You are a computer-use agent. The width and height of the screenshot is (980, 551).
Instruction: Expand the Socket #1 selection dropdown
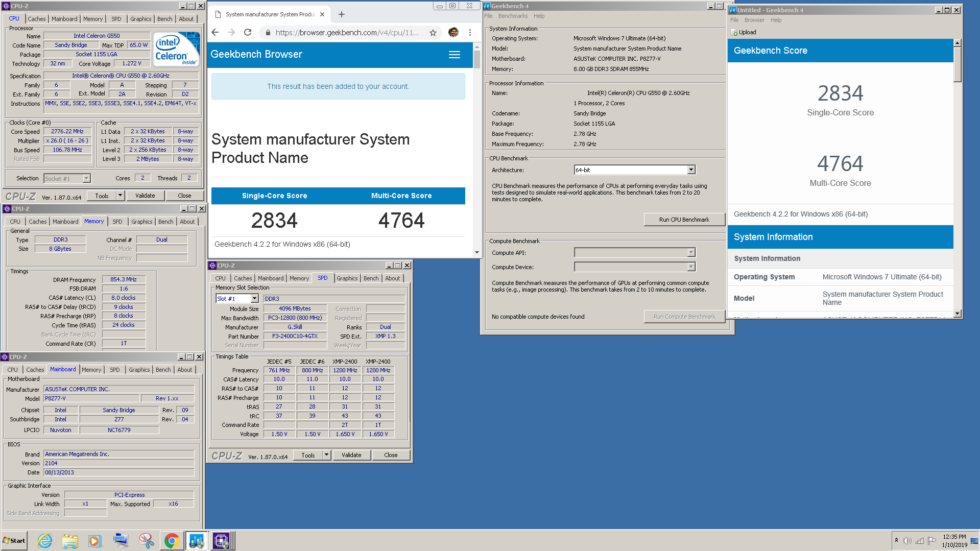click(x=86, y=178)
